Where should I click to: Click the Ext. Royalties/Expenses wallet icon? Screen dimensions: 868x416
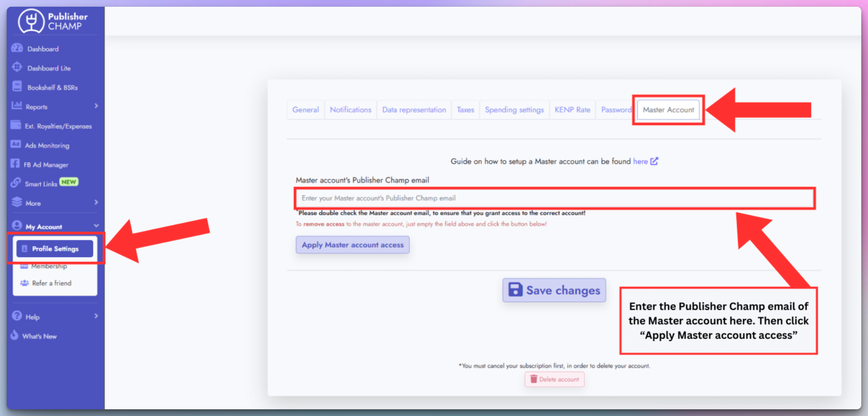click(15, 125)
